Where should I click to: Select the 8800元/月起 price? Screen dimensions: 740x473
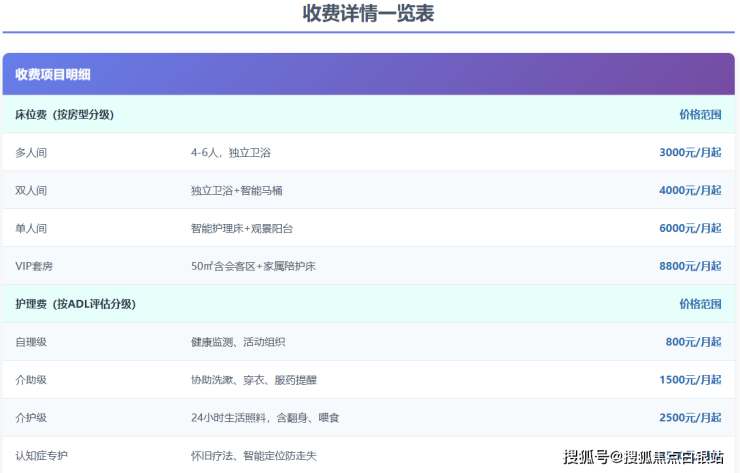point(690,266)
